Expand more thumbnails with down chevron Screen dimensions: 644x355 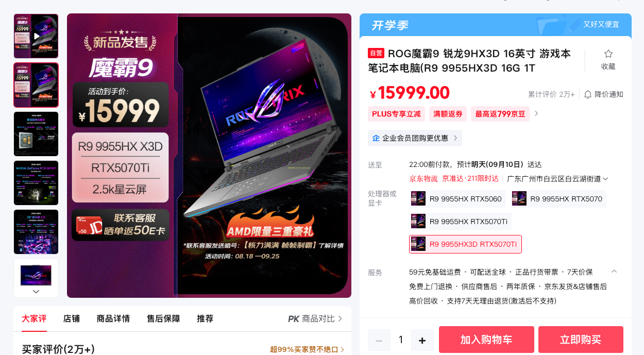(36, 292)
